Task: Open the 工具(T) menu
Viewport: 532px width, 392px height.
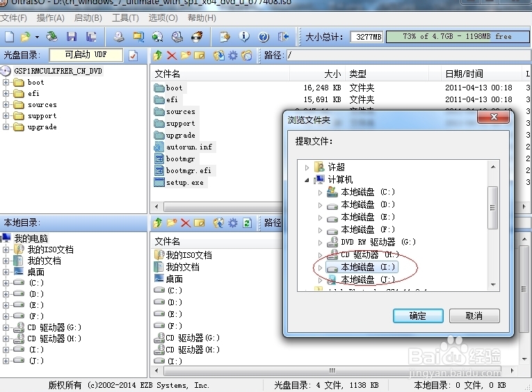Action: 125,18
